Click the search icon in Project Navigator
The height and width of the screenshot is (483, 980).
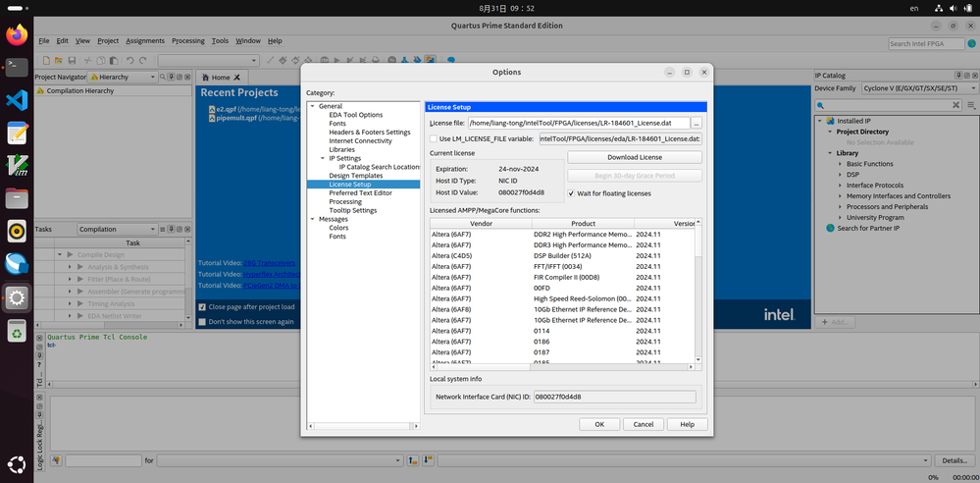pyautogui.click(x=163, y=77)
